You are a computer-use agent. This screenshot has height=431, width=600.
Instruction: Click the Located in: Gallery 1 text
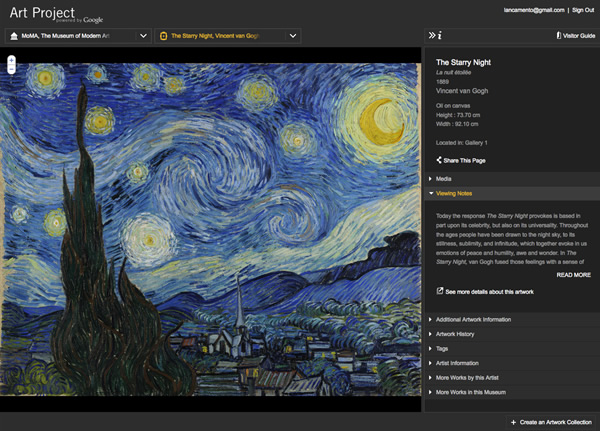point(461,143)
